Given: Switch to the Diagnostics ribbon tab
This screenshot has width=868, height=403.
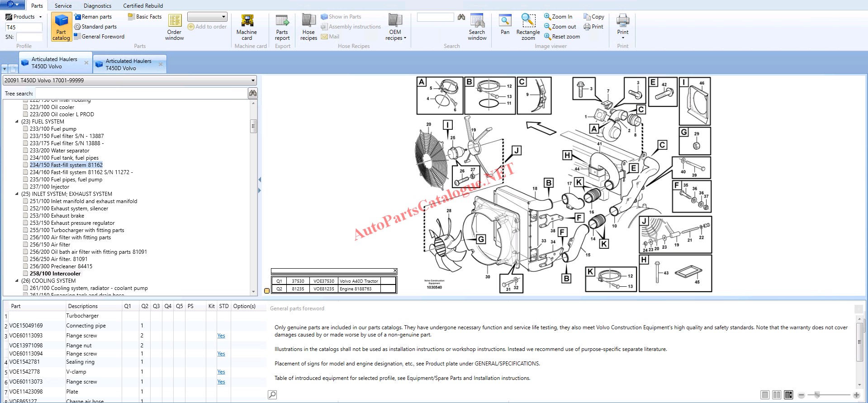Looking at the screenshot, I should (97, 6).
